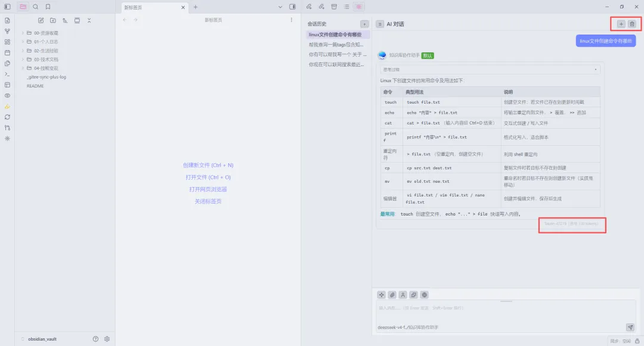Click 打开文件 (Ctrl + O) link
The image size is (644, 346).
tap(208, 177)
